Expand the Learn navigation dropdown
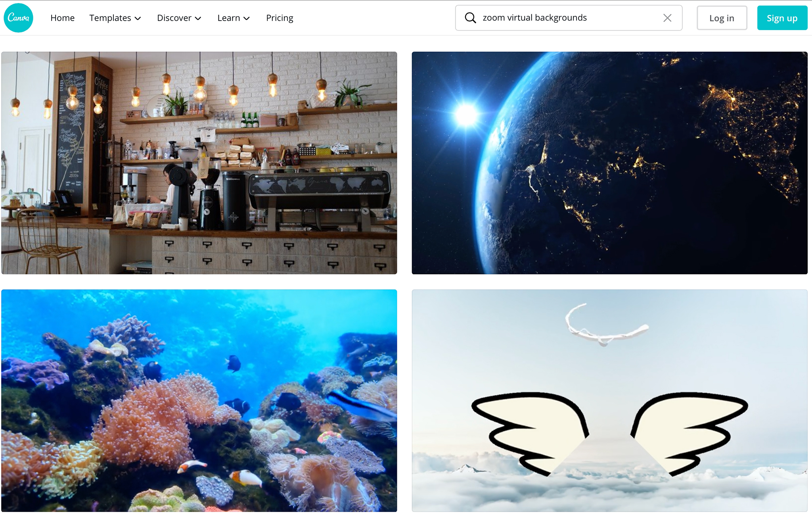 click(234, 18)
